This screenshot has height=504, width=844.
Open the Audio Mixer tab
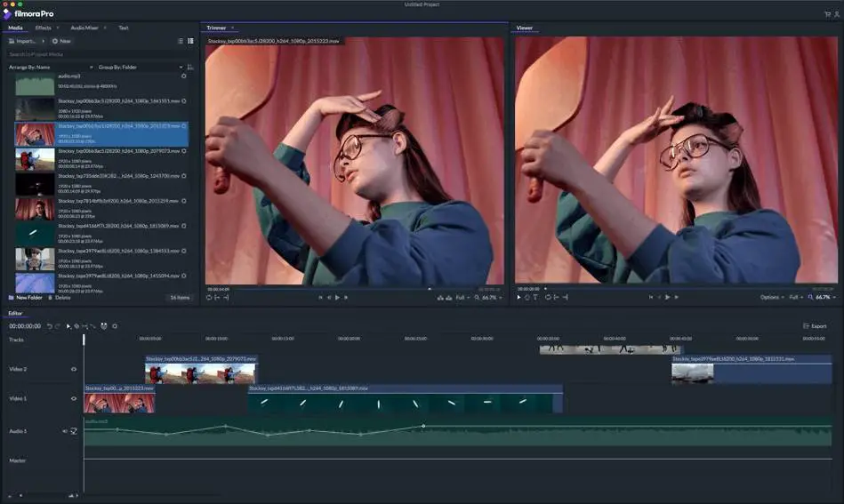pos(85,28)
